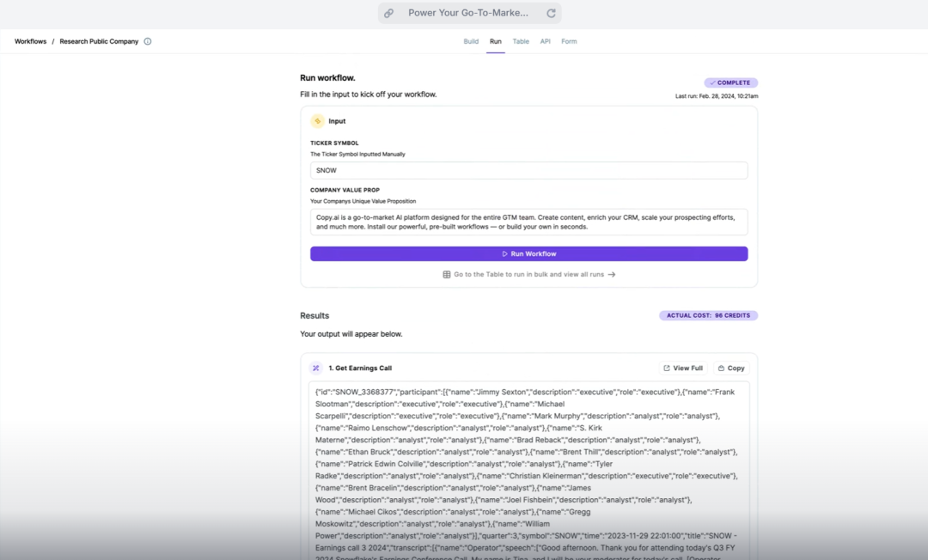Go to the Form tab
This screenshot has width=928, height=560.
tap(569, 41)
